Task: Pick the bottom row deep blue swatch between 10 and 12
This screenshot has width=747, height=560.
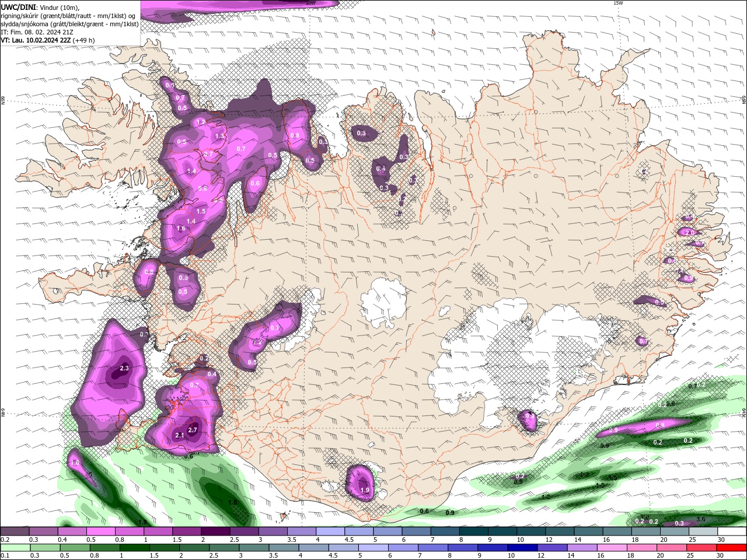Action: [x=522, y=548]
